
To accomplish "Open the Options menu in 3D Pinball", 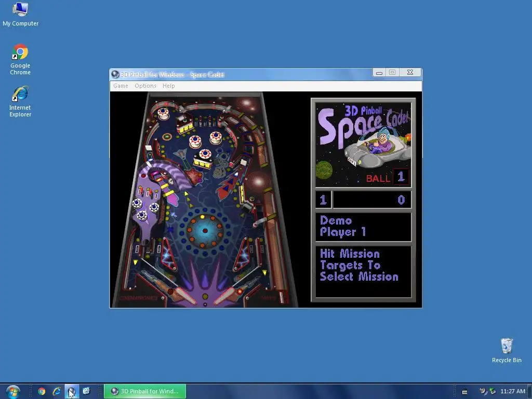I will [145, 86].
